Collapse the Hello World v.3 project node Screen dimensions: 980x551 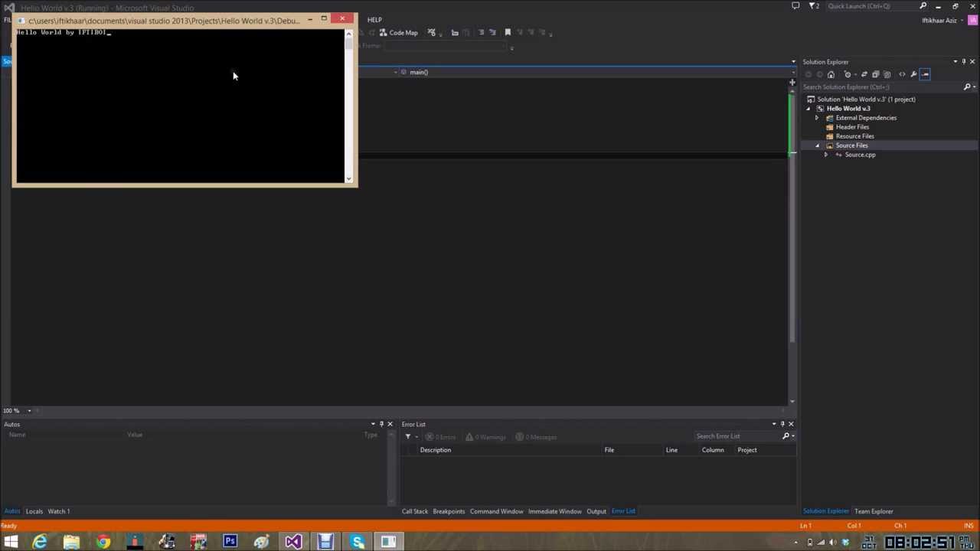tap(808, 109)
